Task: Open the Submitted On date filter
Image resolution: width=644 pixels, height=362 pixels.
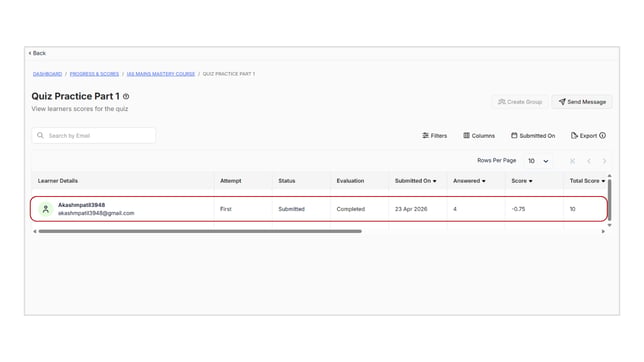Action: click(x=533, y=136)
